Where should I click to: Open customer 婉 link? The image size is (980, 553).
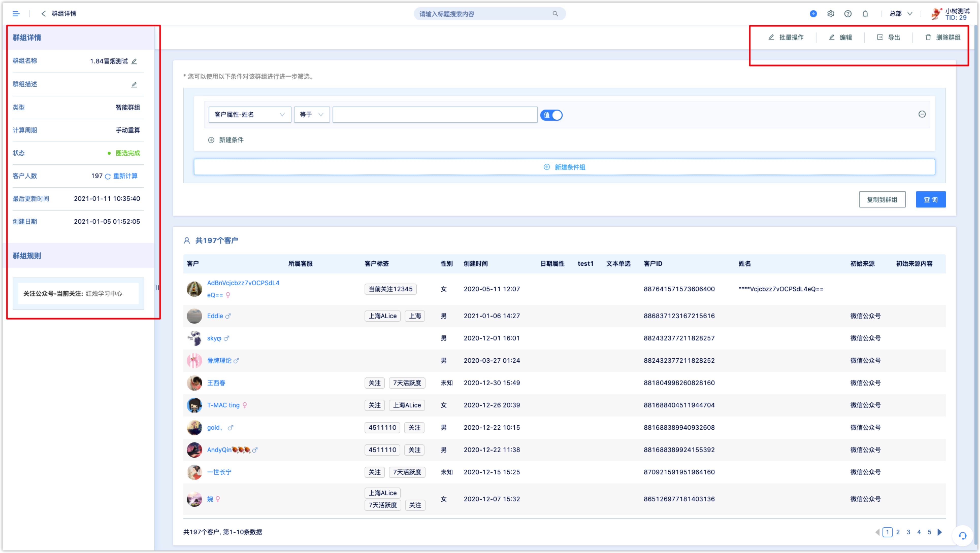210,499
